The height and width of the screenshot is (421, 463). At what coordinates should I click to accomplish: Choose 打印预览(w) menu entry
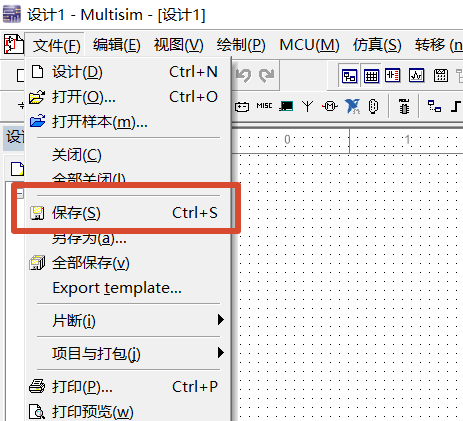128,411
